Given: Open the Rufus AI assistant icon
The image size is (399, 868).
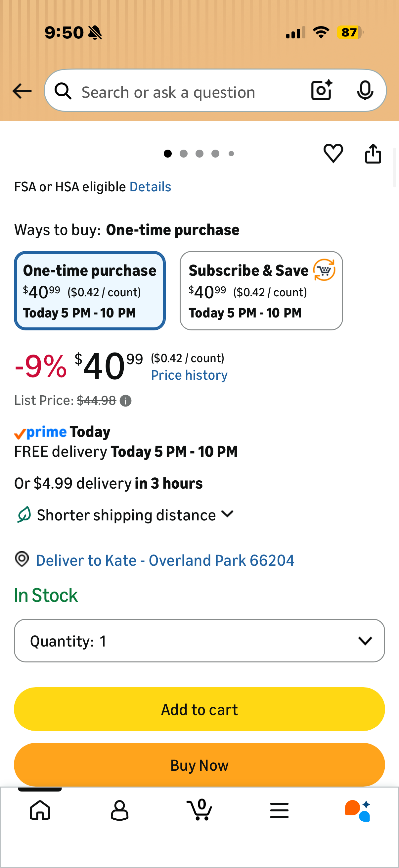Looking at the screenshot, I should pos(358,810).
